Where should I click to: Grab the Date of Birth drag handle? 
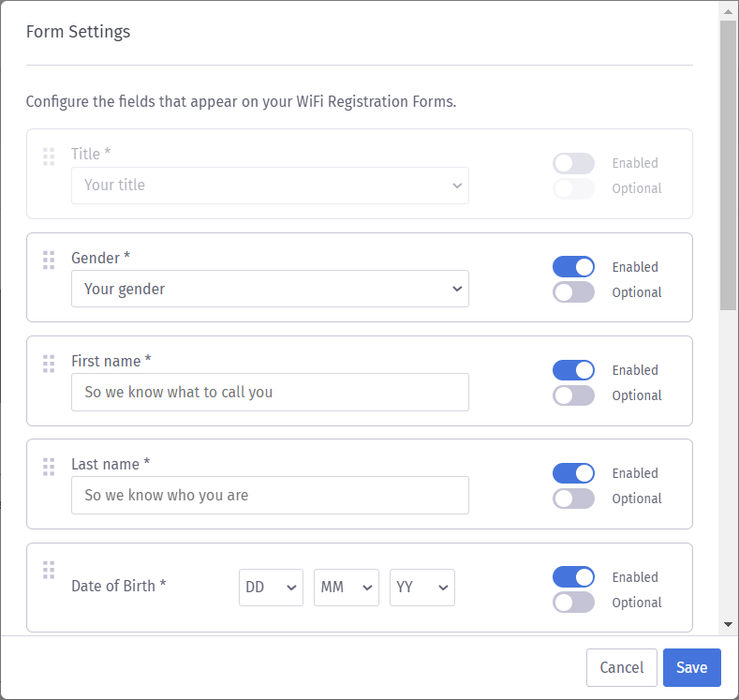[x=49, y=570]
